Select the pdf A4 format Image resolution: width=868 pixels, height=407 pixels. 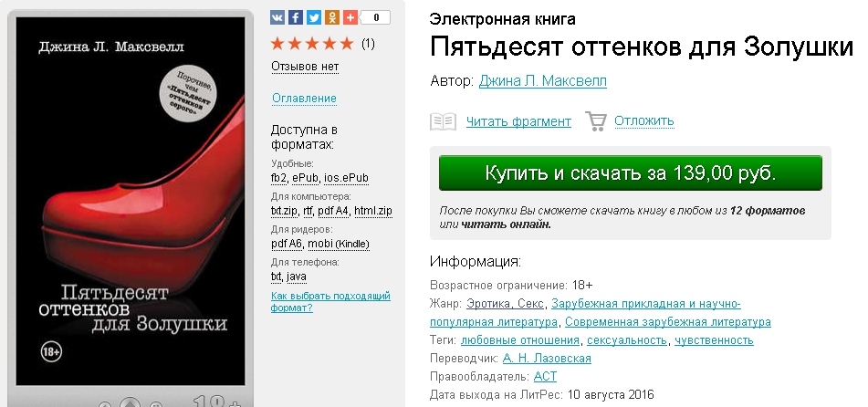(334, 211)
